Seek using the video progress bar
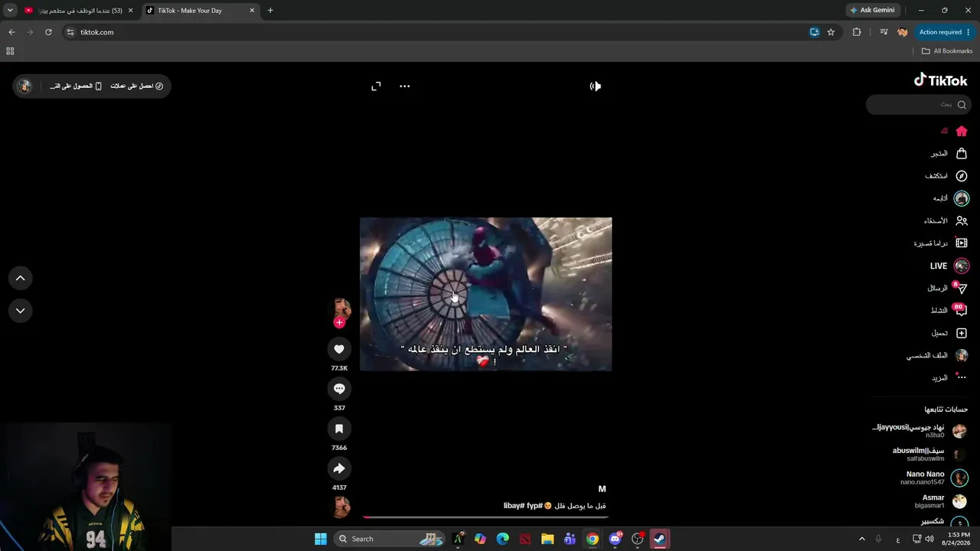 pyautogui.click(x=485, y=517)
